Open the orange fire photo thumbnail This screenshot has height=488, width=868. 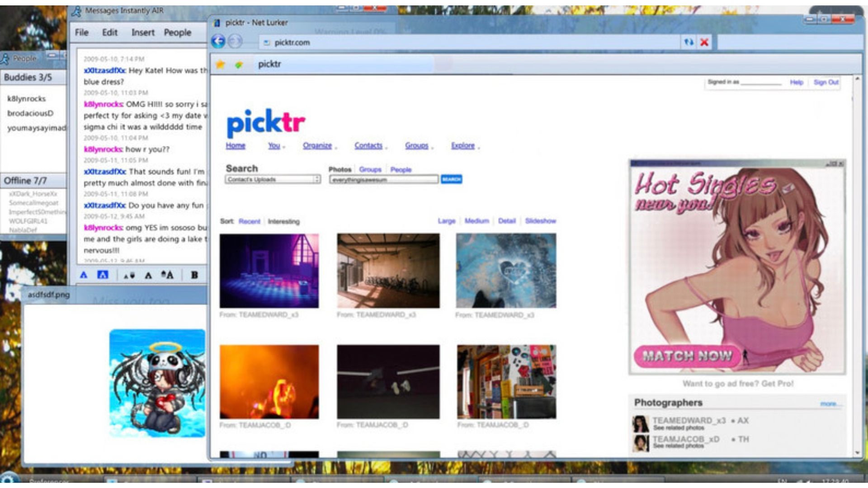[269, 382]
